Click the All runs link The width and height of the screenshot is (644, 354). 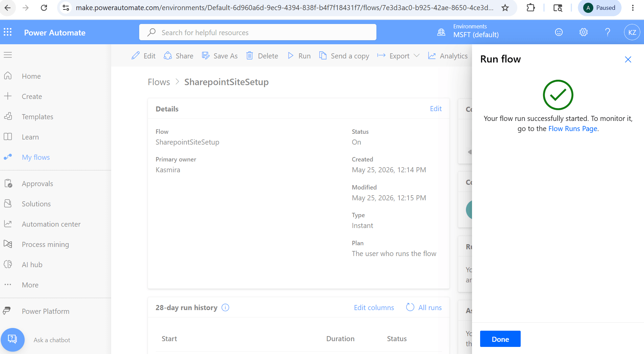point(424,307)
